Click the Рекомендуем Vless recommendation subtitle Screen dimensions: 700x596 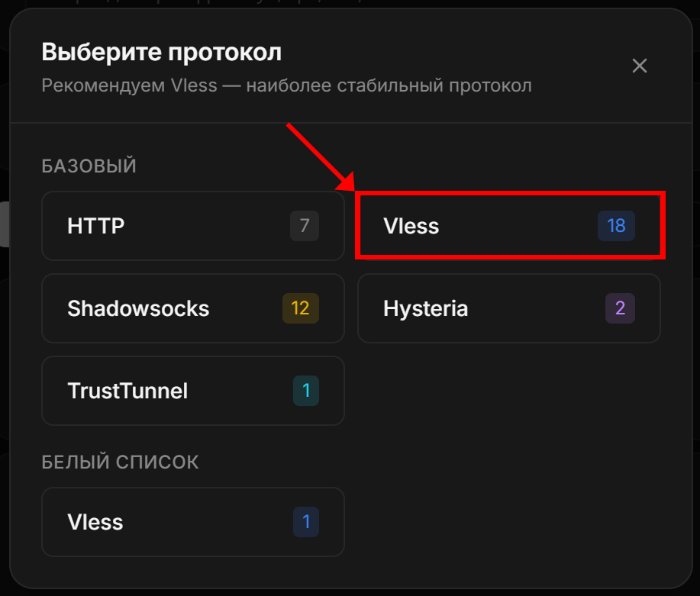286,85
